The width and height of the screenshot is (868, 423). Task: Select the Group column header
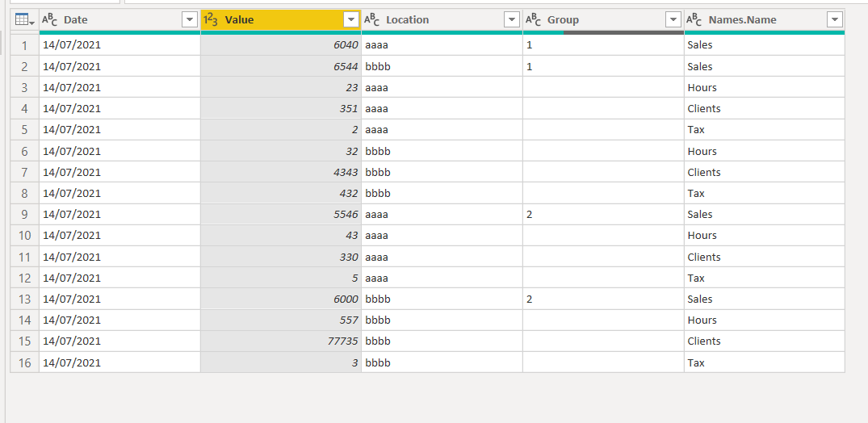coord(603,20)
